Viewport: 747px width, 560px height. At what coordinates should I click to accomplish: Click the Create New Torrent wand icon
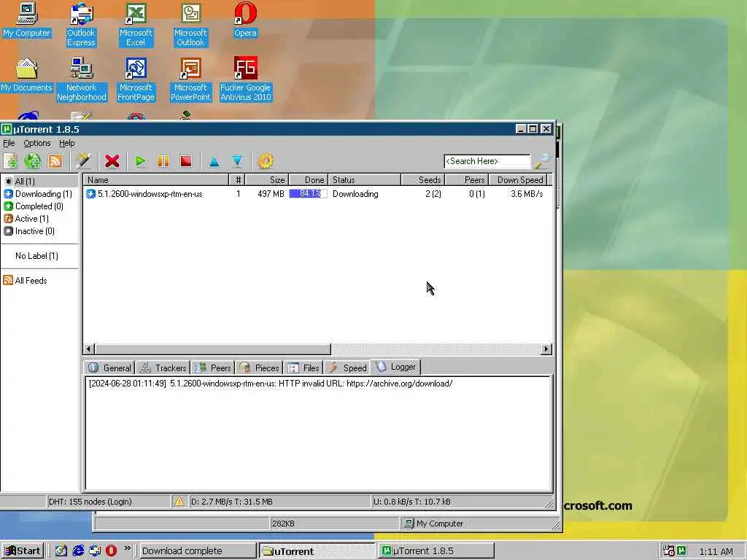[83, 161]
